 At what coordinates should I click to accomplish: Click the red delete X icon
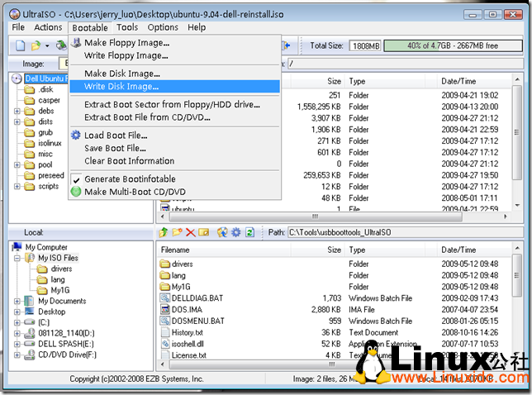[191, 232]
